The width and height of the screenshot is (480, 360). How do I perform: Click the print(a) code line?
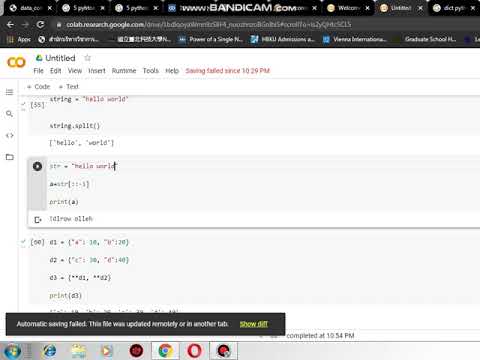click(64, 202)
